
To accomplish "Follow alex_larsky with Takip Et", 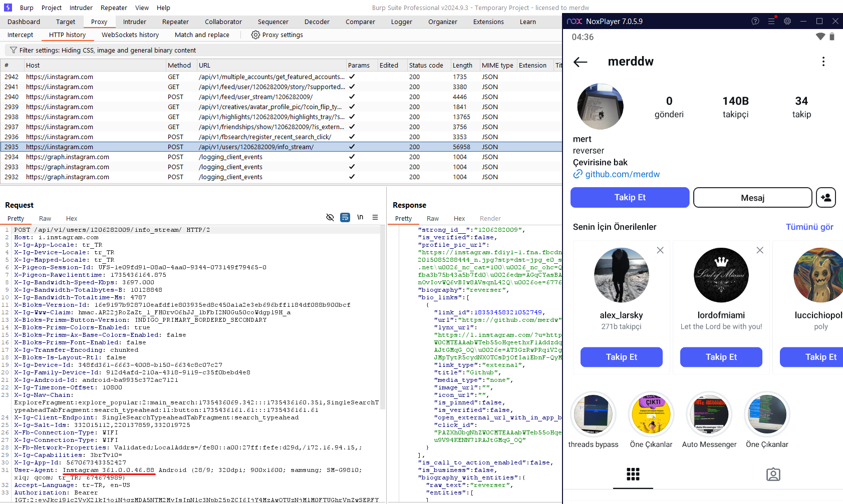I will tap(622, 357).
